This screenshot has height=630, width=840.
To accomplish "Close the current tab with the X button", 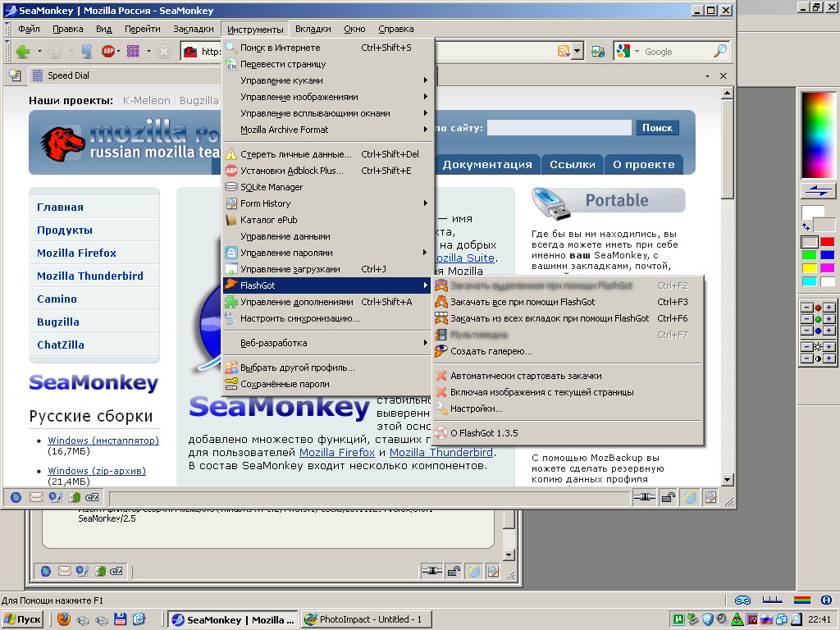I will [x=724, y=76].
